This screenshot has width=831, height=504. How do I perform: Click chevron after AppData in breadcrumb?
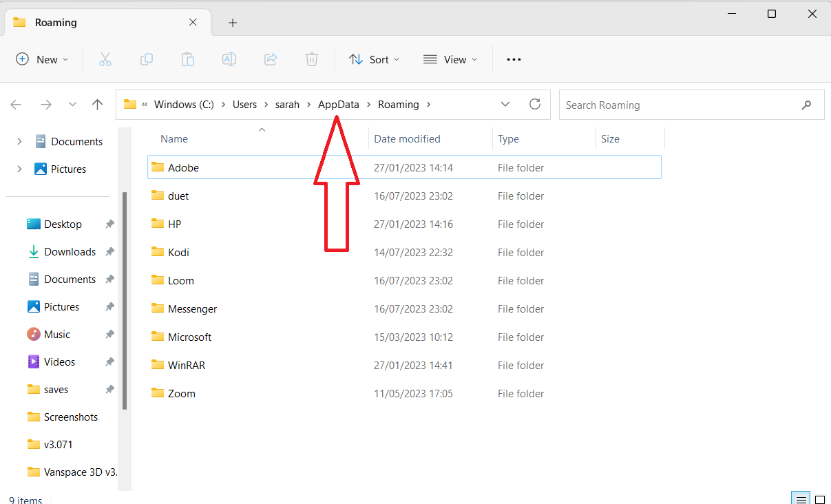point(368,105)
